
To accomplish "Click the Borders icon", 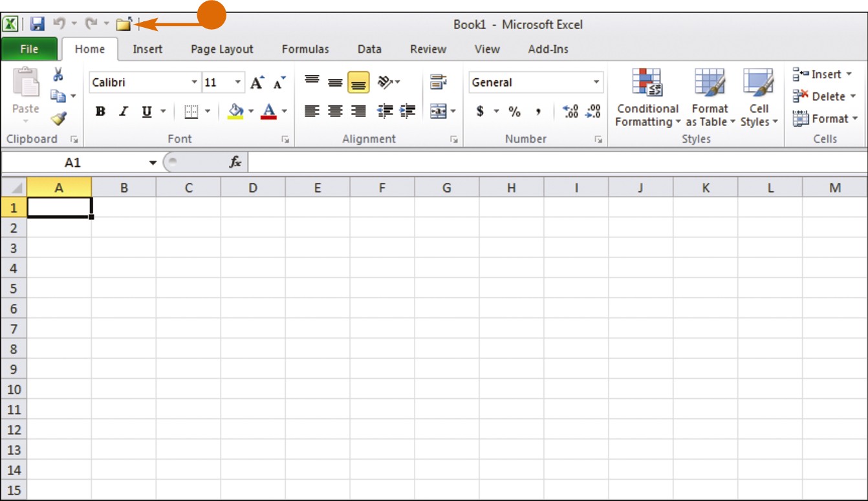I will (191, 112).
